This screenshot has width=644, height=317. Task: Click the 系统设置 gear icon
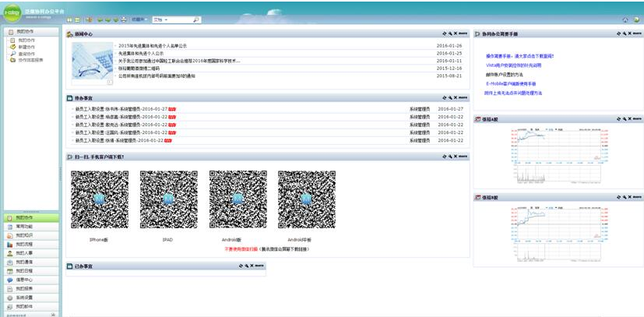tap(10, 298)
